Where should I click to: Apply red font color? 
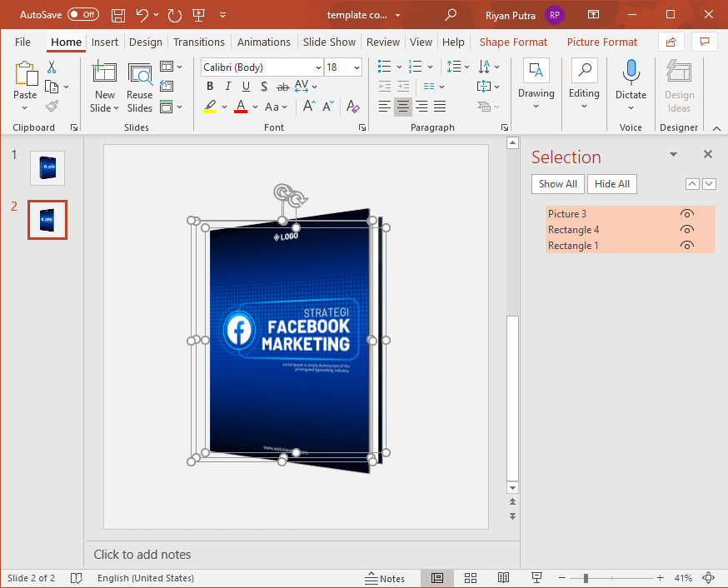[241, 107]
